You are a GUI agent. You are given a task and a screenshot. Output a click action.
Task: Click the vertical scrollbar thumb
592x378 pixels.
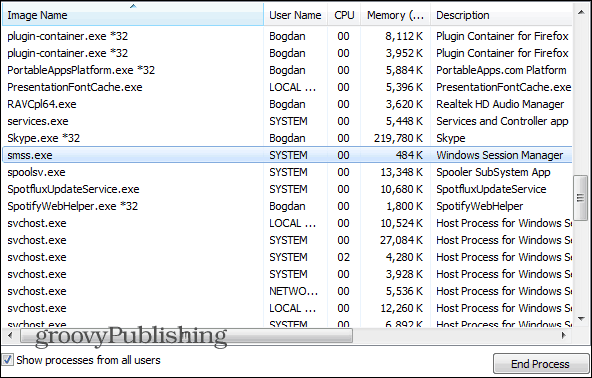(x=581, y=197)
